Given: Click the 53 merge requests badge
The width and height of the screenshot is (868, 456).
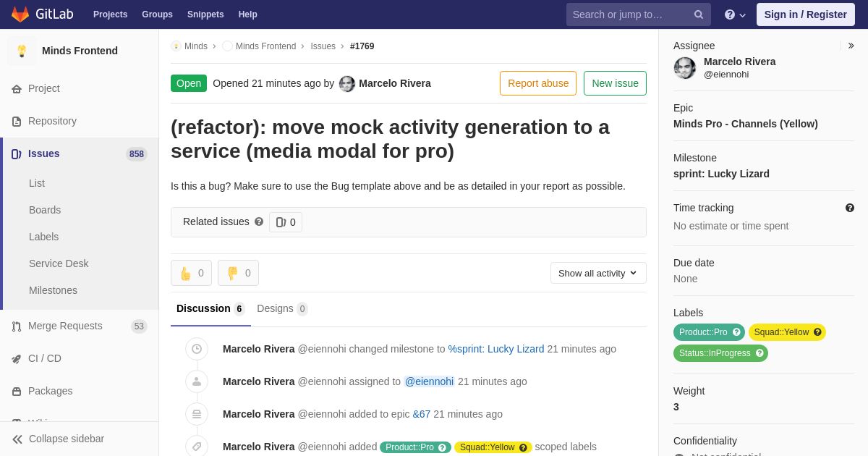Looking at the screenshot, I should (x=139, y=326).
